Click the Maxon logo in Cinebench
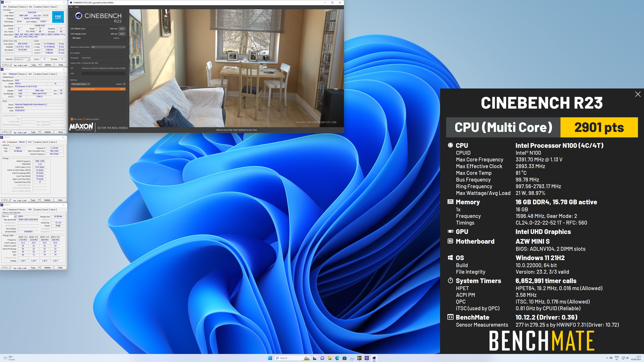Image resolution: width=644 pixels, height=362 pixels. (x=81, y=127)
